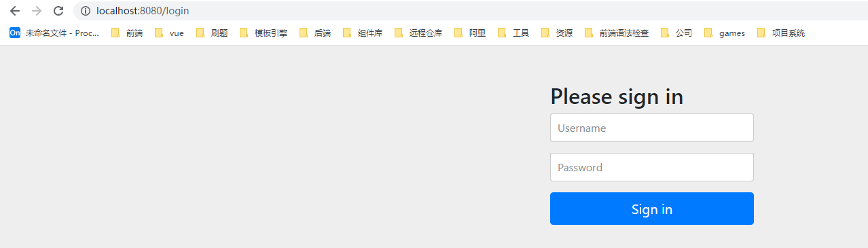Open the 公司 bookmark folder
This screenshot has height=248, width=868.
(x=676, y=33)
